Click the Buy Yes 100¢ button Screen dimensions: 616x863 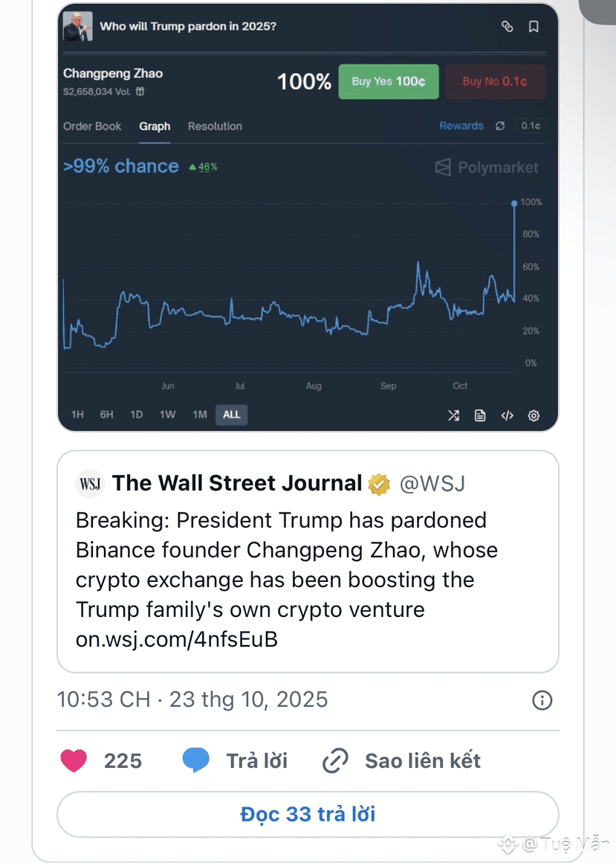tap(389, 82)
